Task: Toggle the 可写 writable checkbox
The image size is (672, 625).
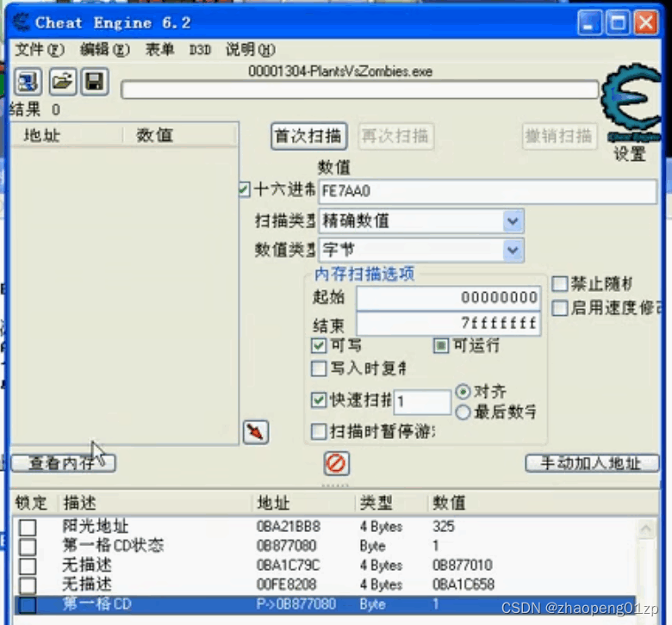Action: (x=319, y=345)
